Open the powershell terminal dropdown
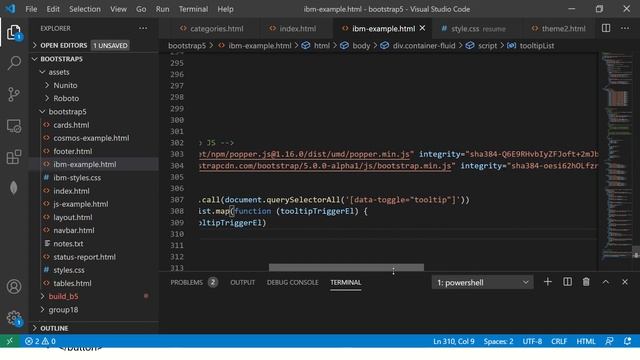Screen dimensions: 640x360 pyautogui.click(x=482, y=282)
